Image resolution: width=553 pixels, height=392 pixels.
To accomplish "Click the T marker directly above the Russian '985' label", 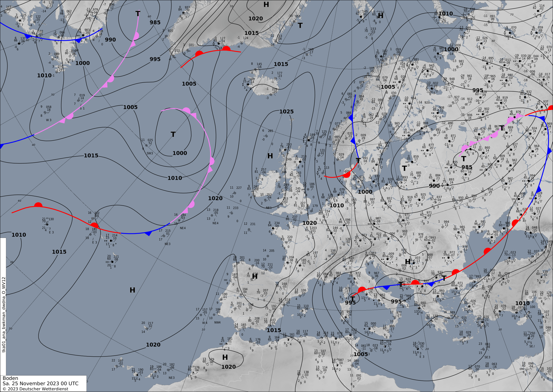I will click(x=464, y=159).
